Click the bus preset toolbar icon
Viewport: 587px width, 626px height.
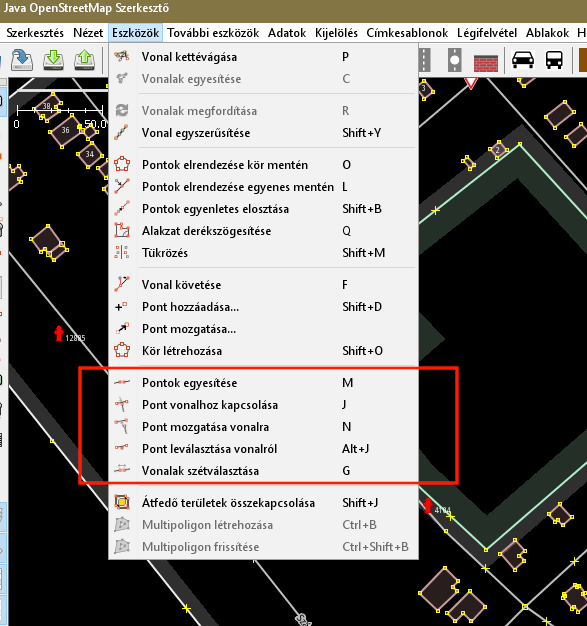554,60
